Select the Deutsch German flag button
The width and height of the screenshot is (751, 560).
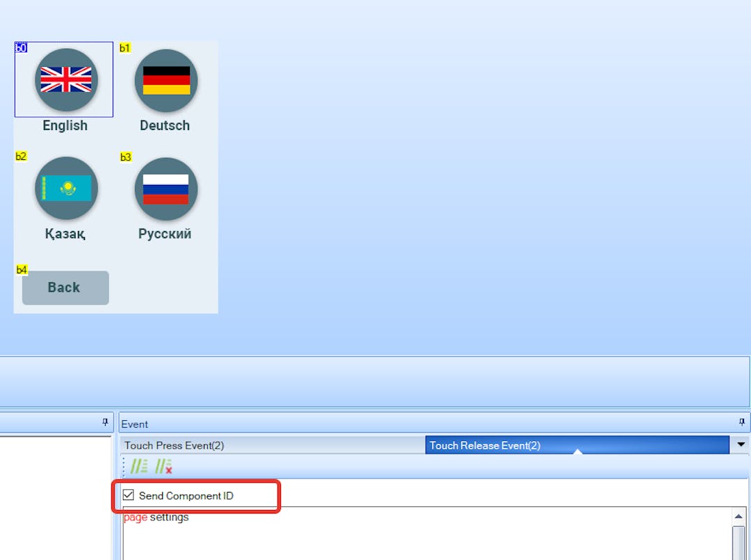point(166,81)
